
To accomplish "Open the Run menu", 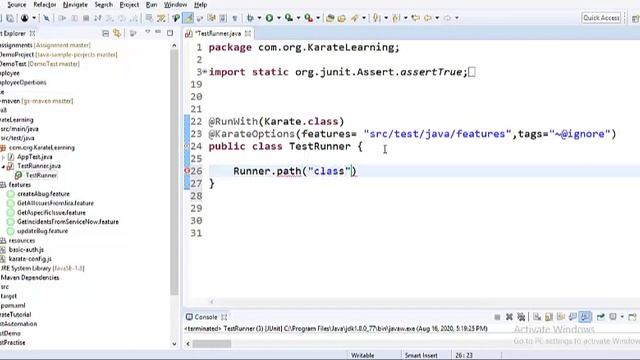I will coord(151,4).
